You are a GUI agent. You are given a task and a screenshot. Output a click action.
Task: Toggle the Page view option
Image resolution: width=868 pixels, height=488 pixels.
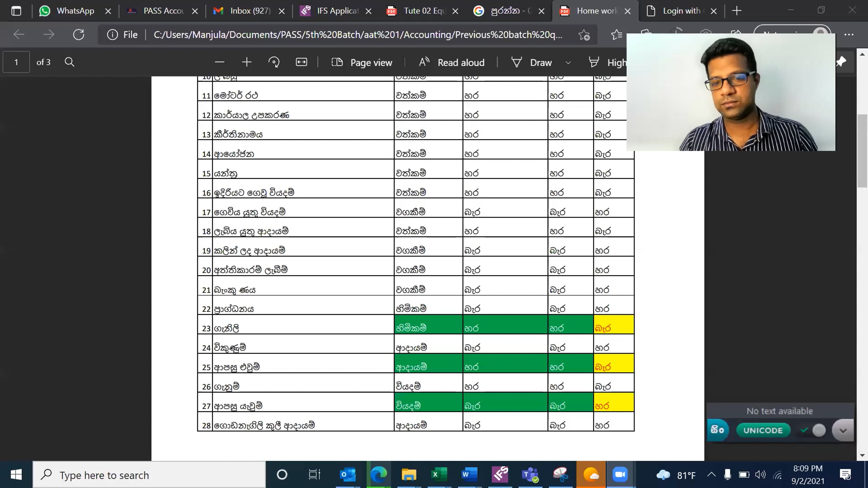pyautogui.click(x=362, y=63)
